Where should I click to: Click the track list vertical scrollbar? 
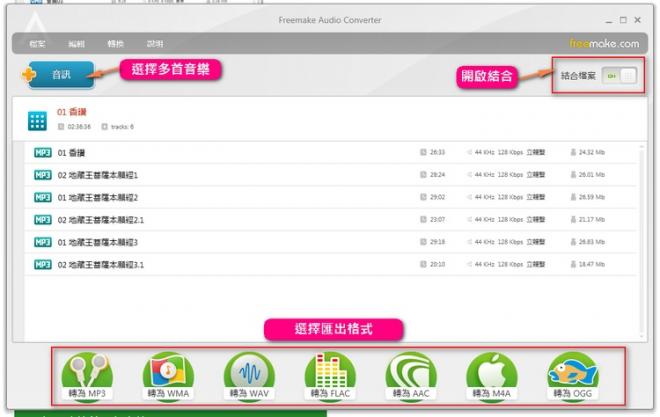(x=641, y=241)
